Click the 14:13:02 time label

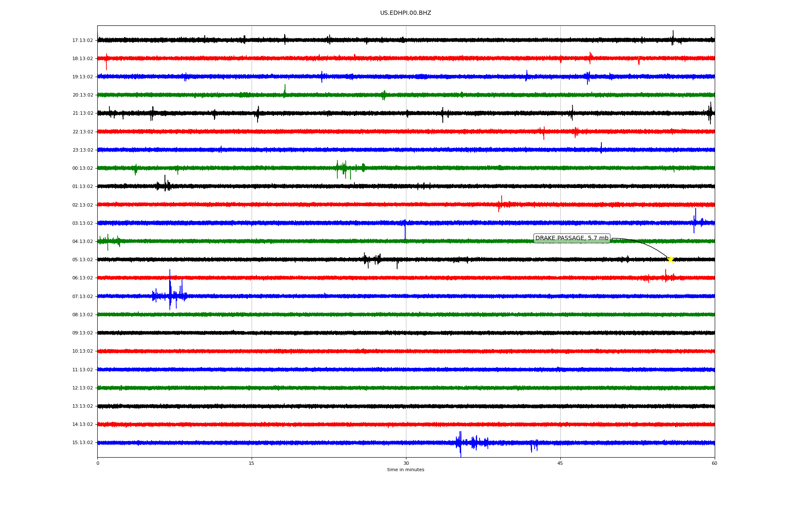tap(82, 425)
